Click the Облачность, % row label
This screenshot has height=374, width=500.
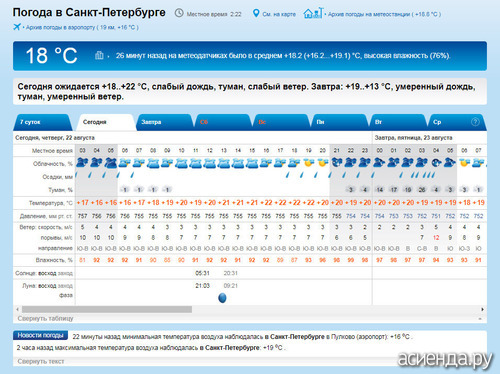pyautogui.click(x=53, y=164)
